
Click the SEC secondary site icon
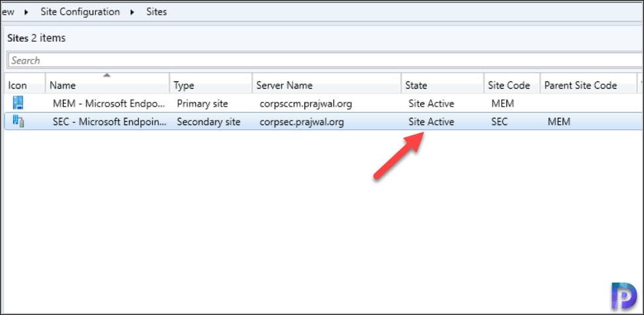(x=18, y=121)
